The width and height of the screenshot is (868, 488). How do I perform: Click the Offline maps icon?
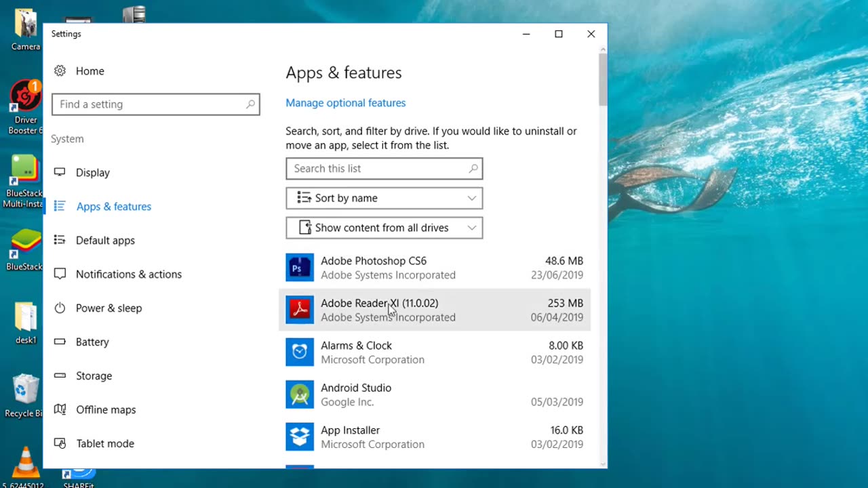coord(60,409)
